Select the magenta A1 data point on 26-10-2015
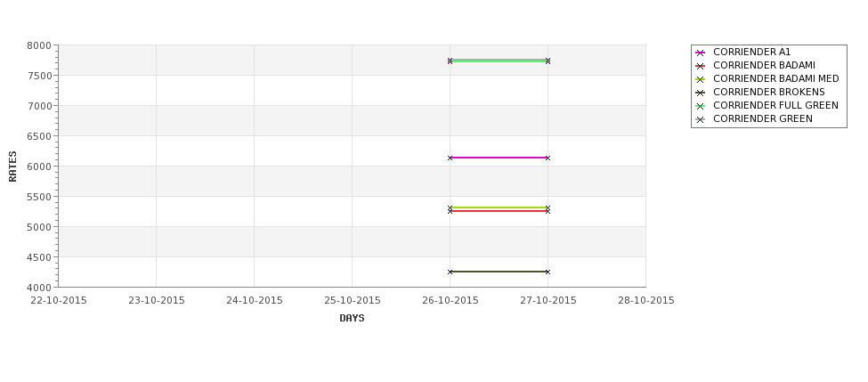868x382 pixels. (450, 158)
